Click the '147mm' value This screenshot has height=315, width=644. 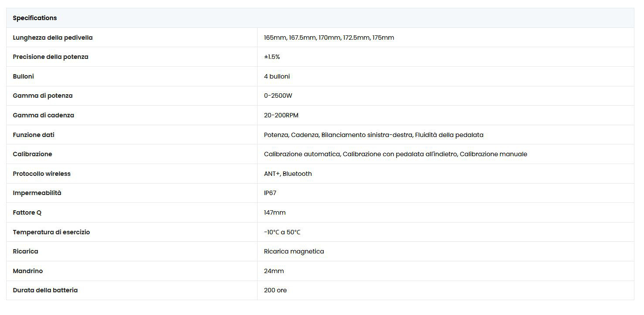coord(275,212)
